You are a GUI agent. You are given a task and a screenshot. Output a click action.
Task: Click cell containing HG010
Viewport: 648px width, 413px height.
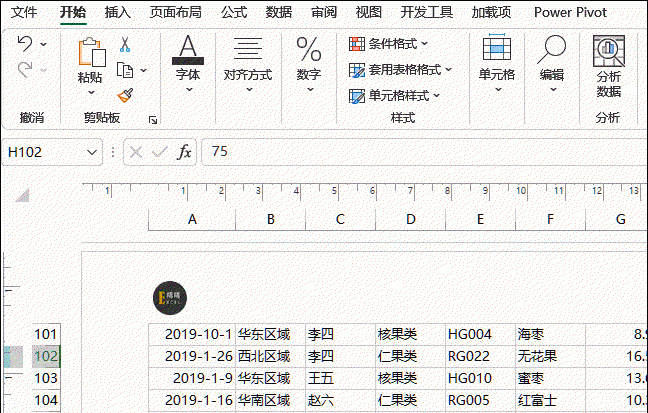[x=480, y=378]
